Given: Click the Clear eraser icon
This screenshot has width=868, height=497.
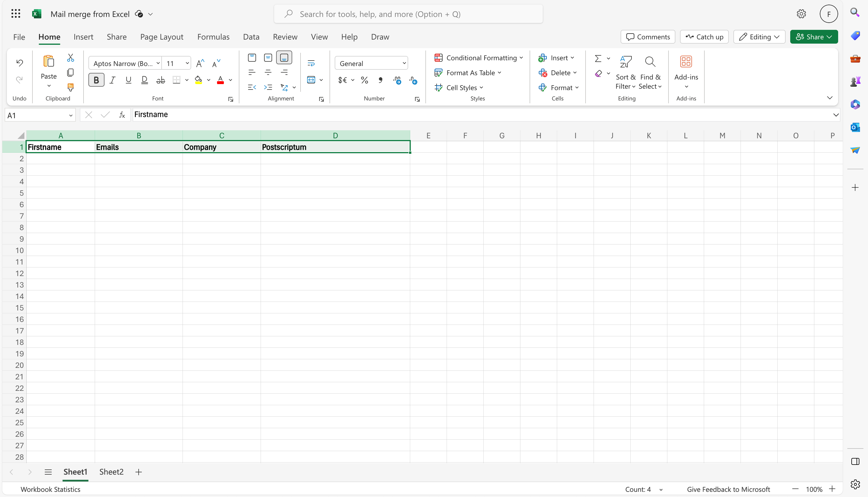Looking at the screenshot, I should (598, 73).
